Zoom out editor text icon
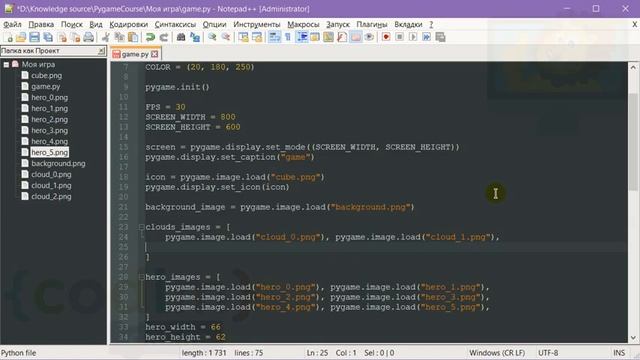This screenshot has height=360, width=640. (x=226, y=38)
